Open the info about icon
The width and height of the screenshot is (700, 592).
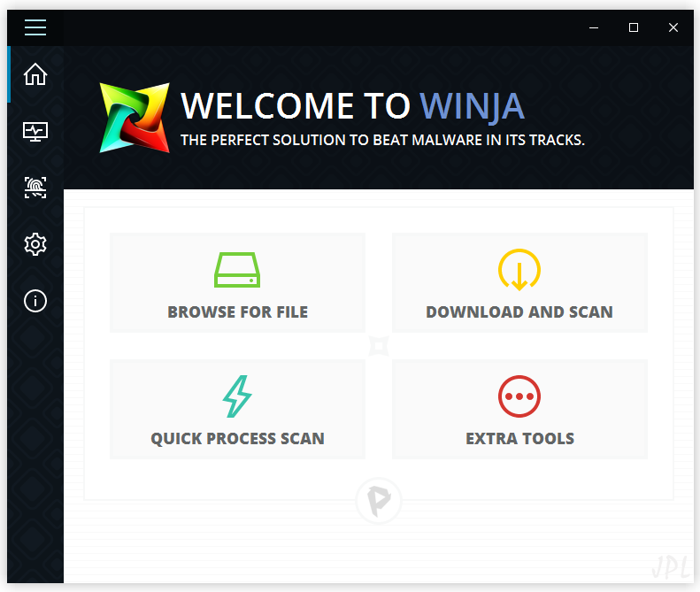coord(35,301)
